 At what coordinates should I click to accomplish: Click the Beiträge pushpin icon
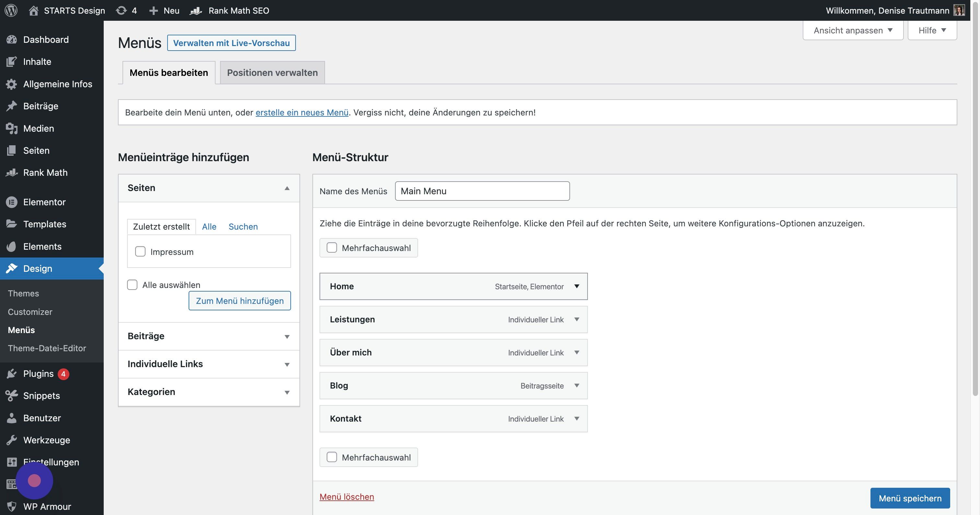coord(12,106)
